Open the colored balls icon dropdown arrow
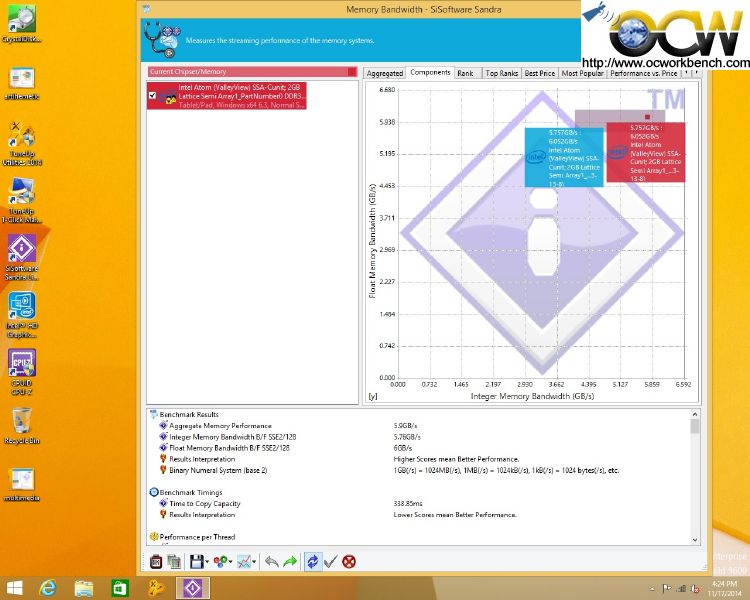 click(231, 562)
